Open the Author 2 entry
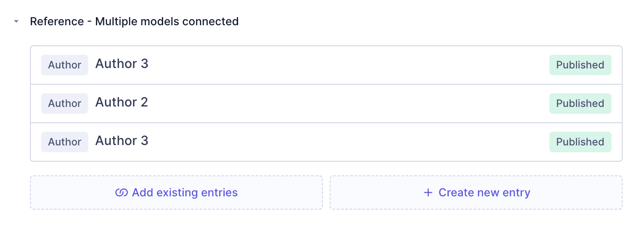Viewport: 644px width, 225px height. pyautogui.click(x=122, y=103)
